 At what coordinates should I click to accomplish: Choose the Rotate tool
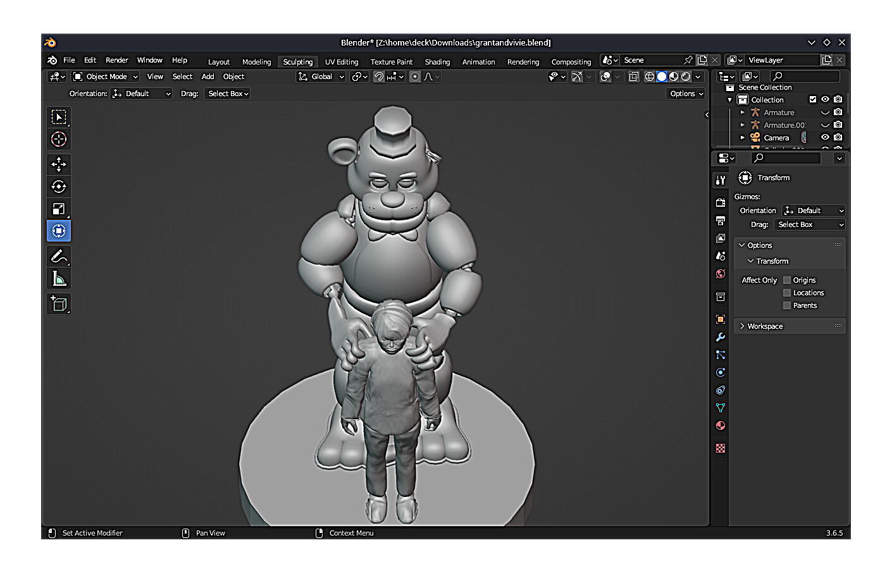pos(59,187)
